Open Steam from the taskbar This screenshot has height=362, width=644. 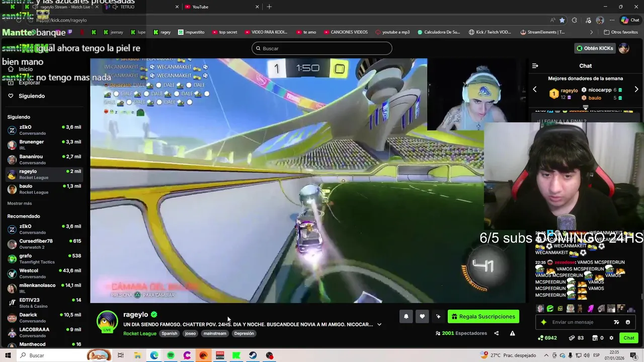253,355
